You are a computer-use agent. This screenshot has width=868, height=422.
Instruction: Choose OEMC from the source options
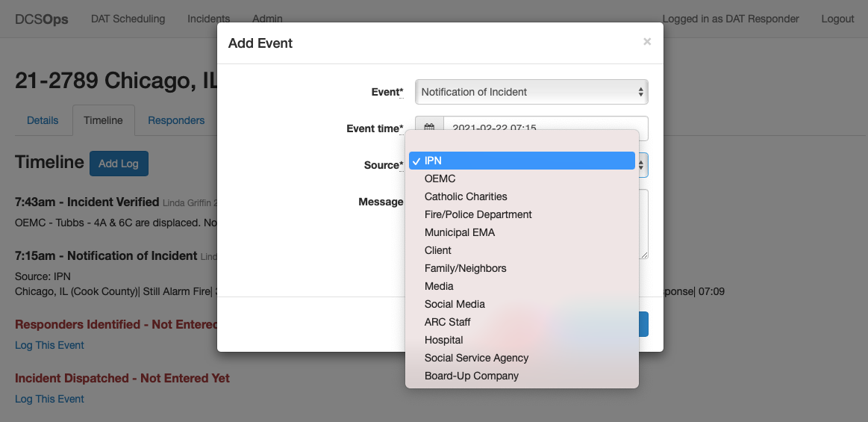522,179
